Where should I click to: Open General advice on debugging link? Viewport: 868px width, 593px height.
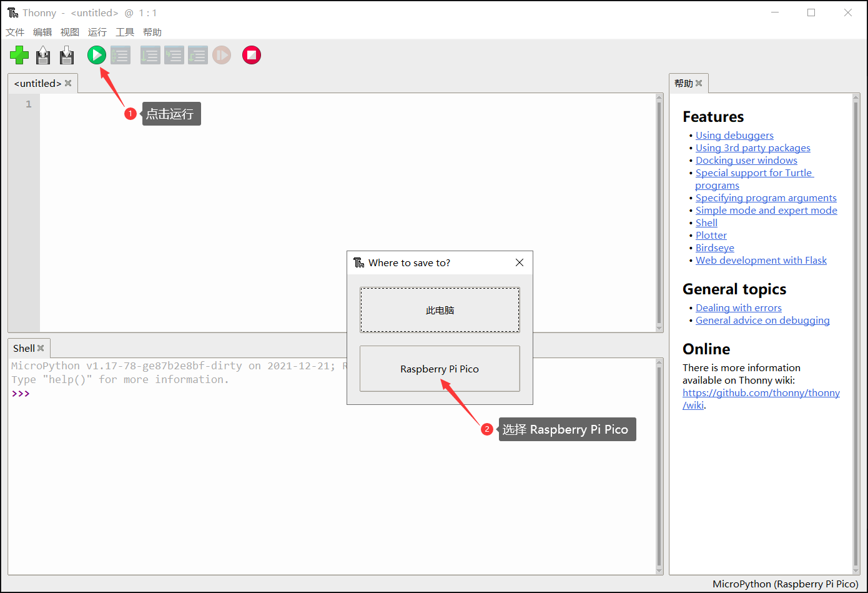coord(762,320)
